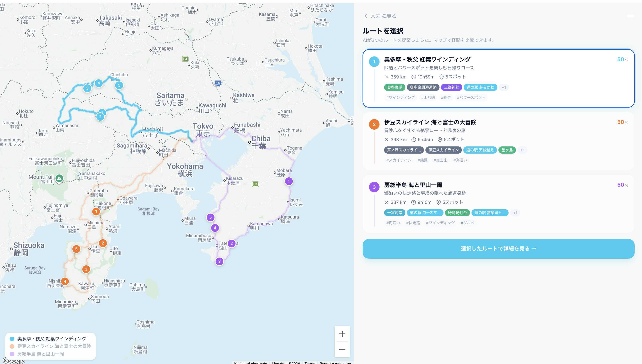Screen dimensions: 642x364
Task: Click purple marker 3 south of Tateyama
Action: coord(219,261)
